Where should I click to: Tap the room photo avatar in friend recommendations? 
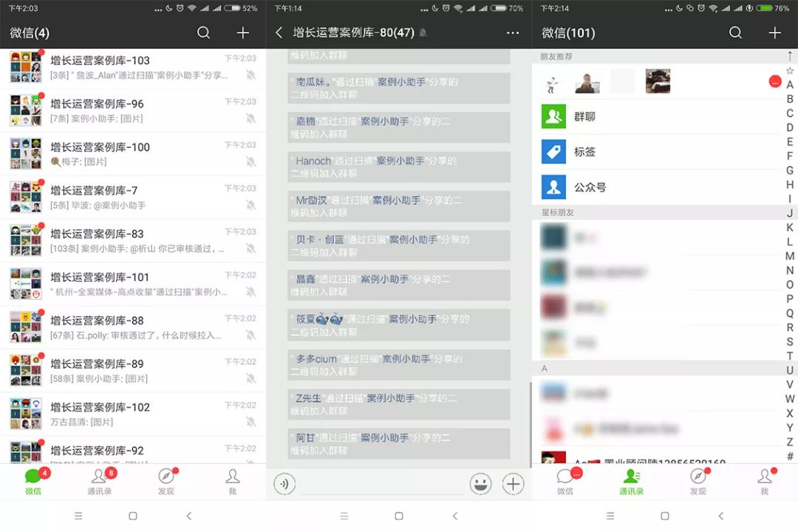(x=658, y=81)
